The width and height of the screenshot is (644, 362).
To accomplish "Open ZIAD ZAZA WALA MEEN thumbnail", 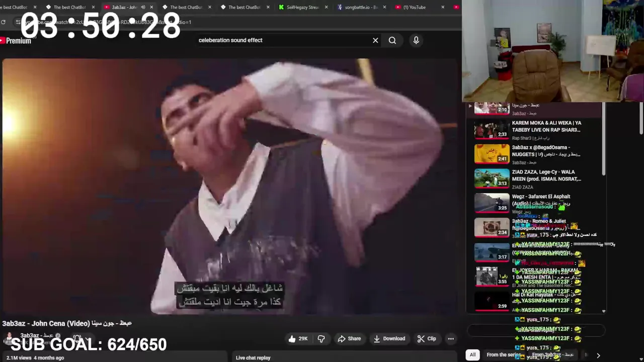I will point(492,178).
